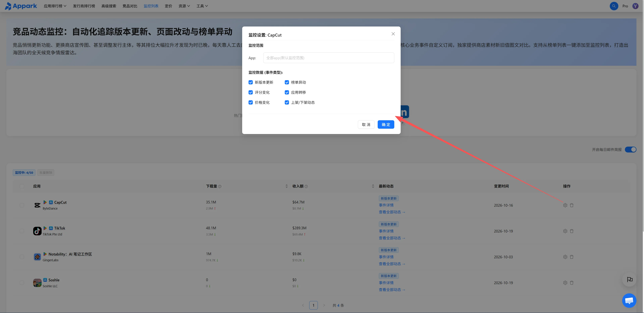Expand 应用排行榜 menu
Image resolution: width=644 pixels, height=313 pixels.
tap(55, 6)
